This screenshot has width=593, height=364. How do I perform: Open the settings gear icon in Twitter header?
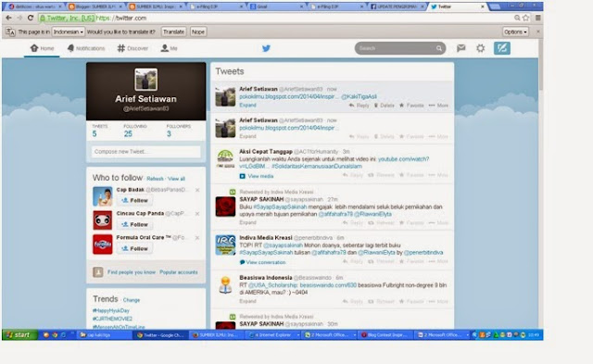click(480, 48)
